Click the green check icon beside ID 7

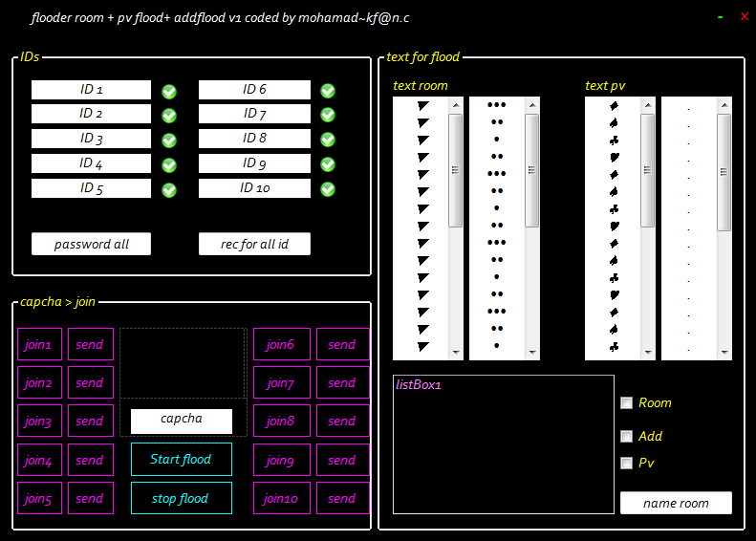click(x=328, y=115)
